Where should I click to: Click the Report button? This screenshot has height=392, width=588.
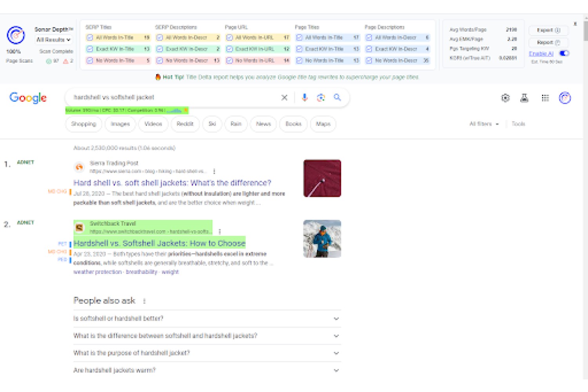coord(549,42)
